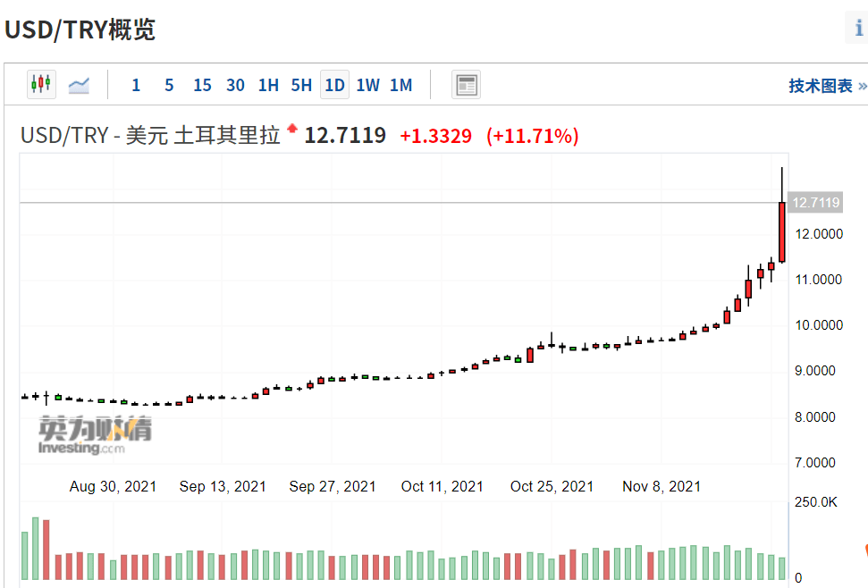Switch chart to 5H timeframe
This screenshot has height=588, width=868.
pos(301,85)
